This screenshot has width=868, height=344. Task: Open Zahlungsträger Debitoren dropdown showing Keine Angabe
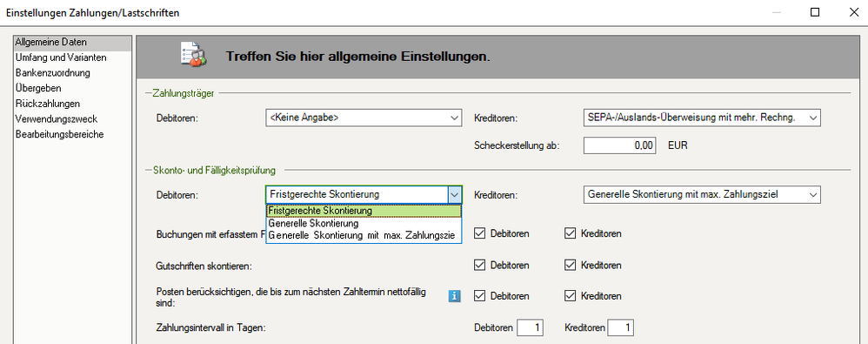[364, 118]
